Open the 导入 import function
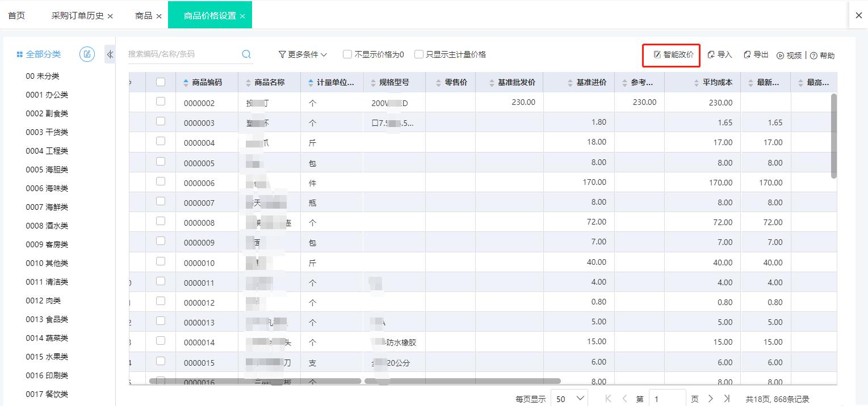Image resolution: width=868 pixels, height=406 pixels. pos(719,55)
